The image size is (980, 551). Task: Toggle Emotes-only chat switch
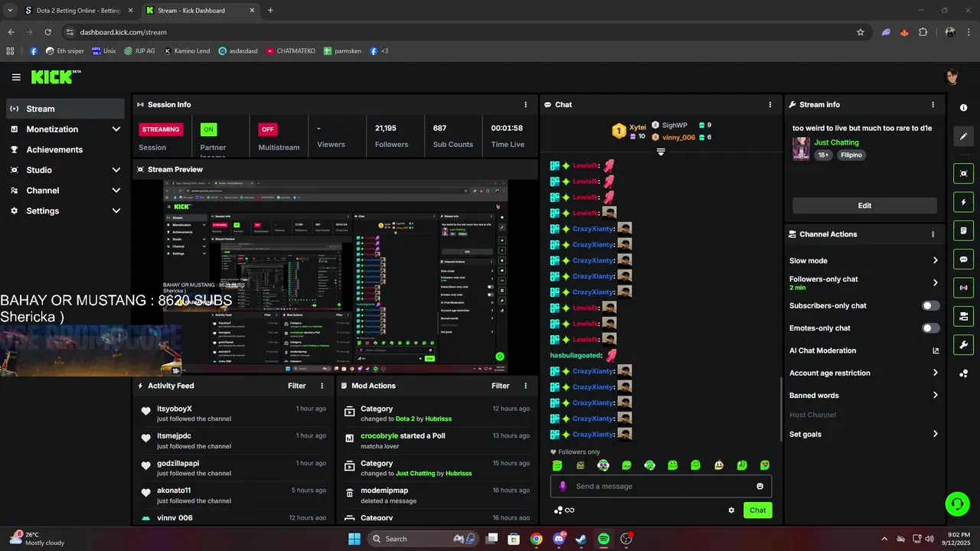[930, 328]
